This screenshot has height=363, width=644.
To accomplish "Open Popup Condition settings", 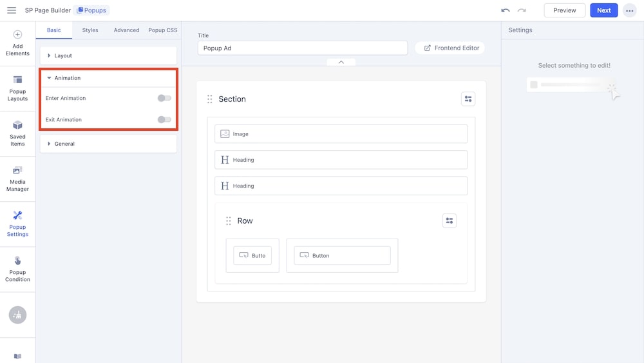I will 17,269.
